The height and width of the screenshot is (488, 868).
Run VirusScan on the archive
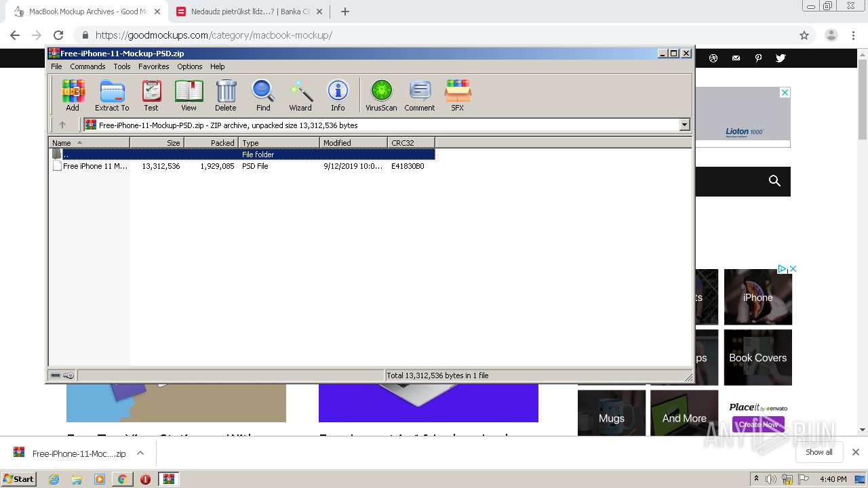coord(381,95)
